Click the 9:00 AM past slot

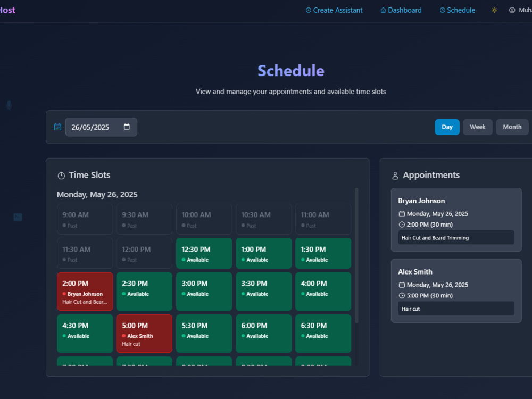click(85, 219)
